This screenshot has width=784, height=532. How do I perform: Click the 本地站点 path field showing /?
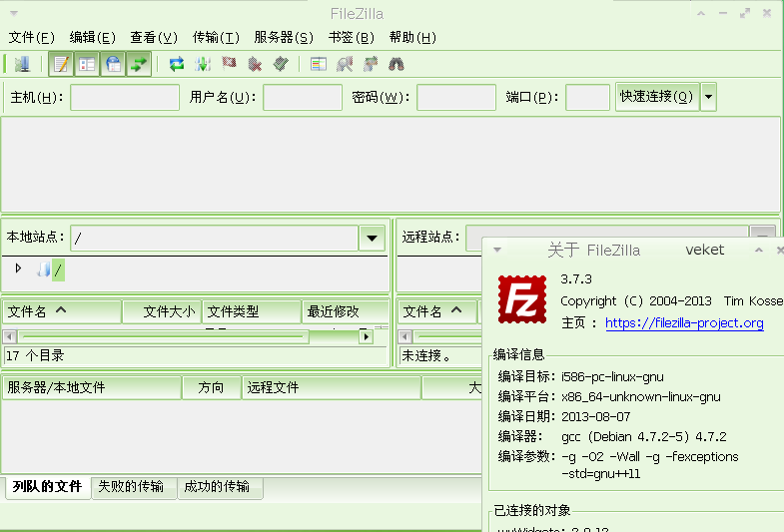tap(215, 238)
